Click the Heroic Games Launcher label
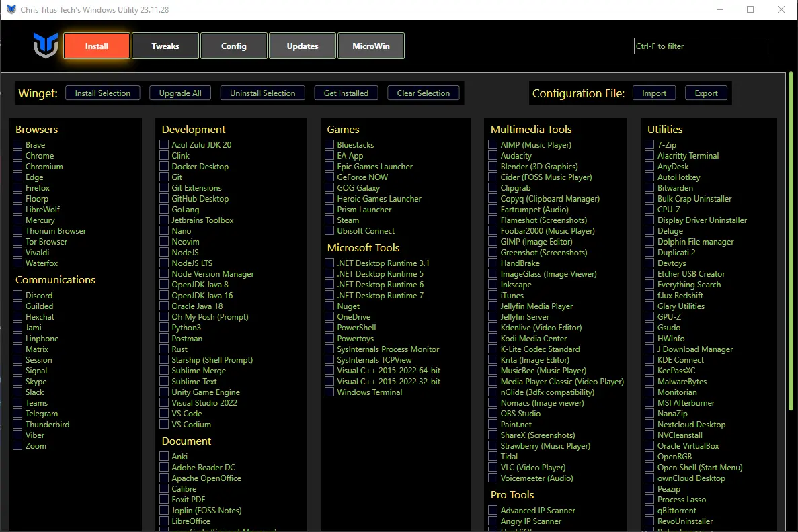This screenshot has width=798, height=532. tap(379, 199)
